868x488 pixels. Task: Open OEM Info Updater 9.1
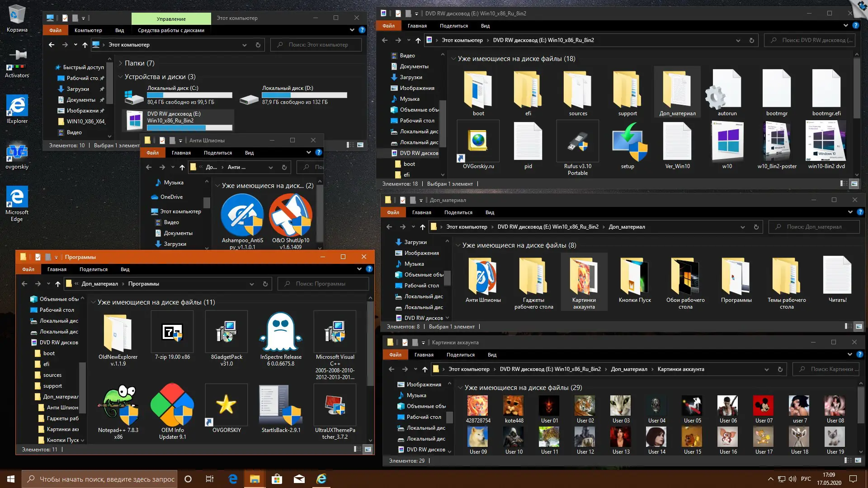[x=172, y=404]
